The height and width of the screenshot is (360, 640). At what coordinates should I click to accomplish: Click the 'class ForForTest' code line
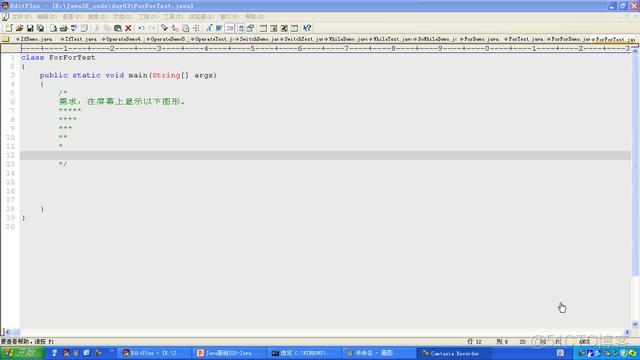[58, 58]
